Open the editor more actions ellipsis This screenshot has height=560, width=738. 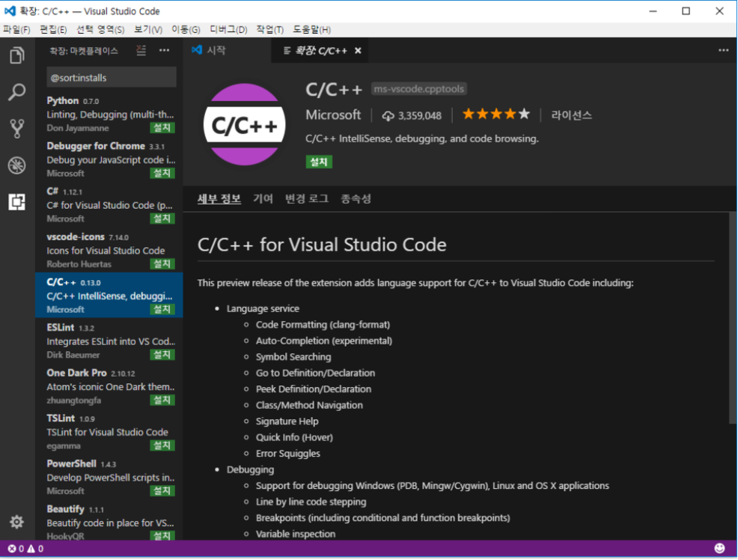coord(724,50)
